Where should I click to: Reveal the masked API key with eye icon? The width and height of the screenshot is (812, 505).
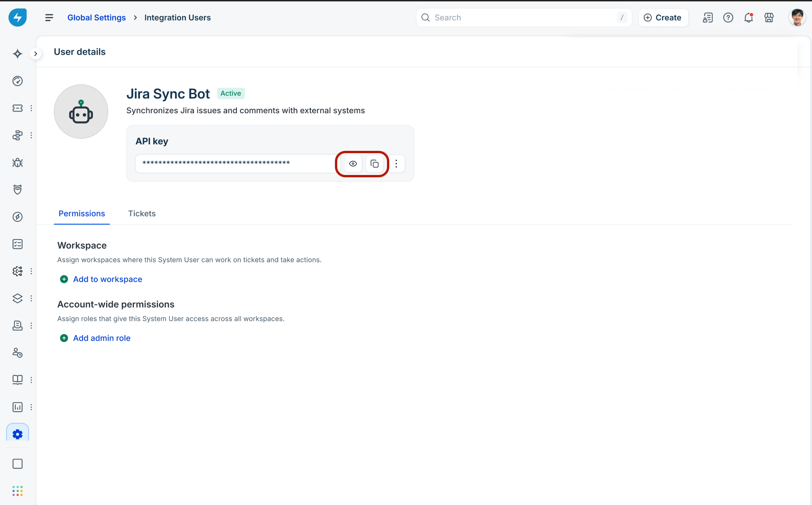tap(353, 164)
